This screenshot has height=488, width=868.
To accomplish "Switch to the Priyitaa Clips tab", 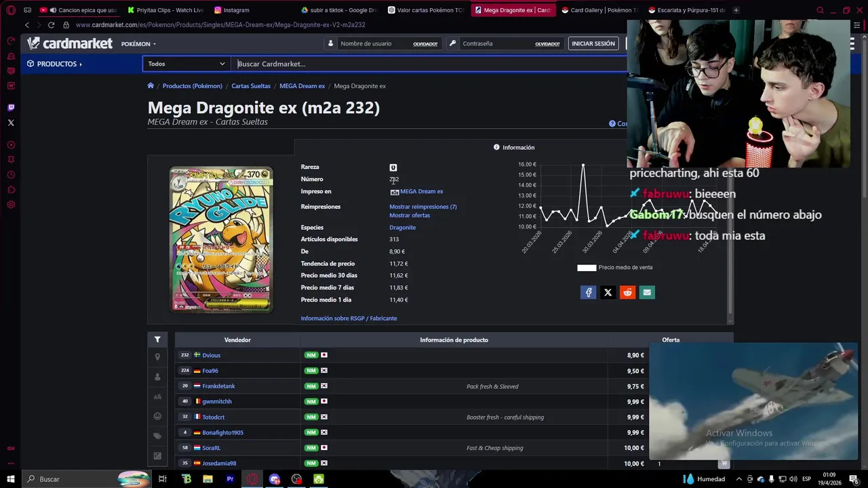I will [165, 10].
